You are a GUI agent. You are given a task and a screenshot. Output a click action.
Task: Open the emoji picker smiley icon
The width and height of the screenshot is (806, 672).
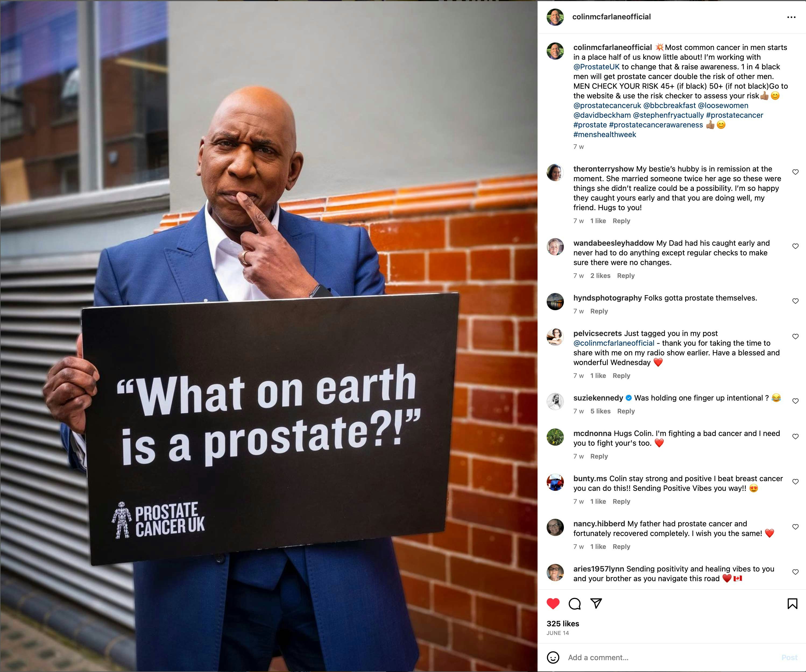(x=553, y=657)
